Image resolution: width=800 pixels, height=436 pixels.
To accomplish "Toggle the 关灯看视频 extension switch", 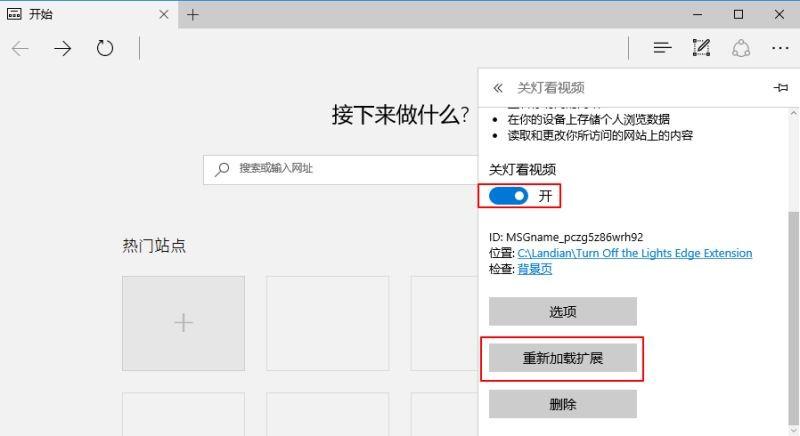I will click(x=508, y=196).
